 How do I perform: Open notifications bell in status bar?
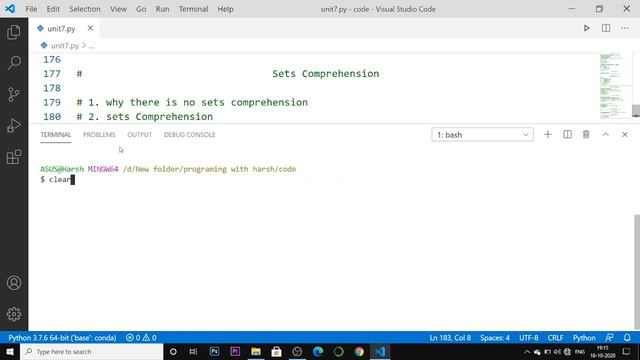coord(627,338)
